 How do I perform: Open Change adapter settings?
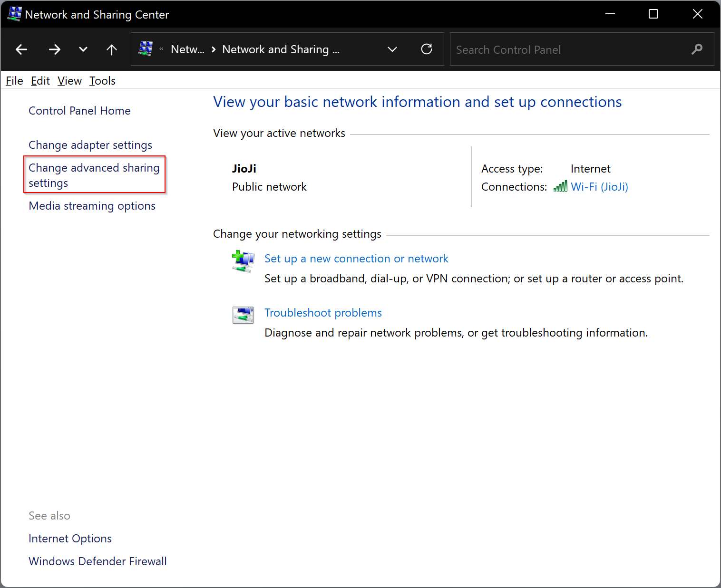[90, 145]
